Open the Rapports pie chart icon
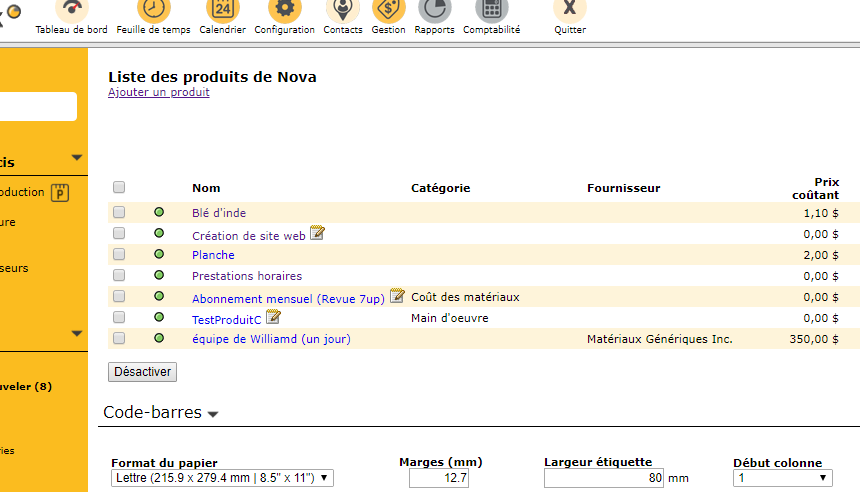The width and height of the screenshot is (860, 492). (x=434, y=10)
